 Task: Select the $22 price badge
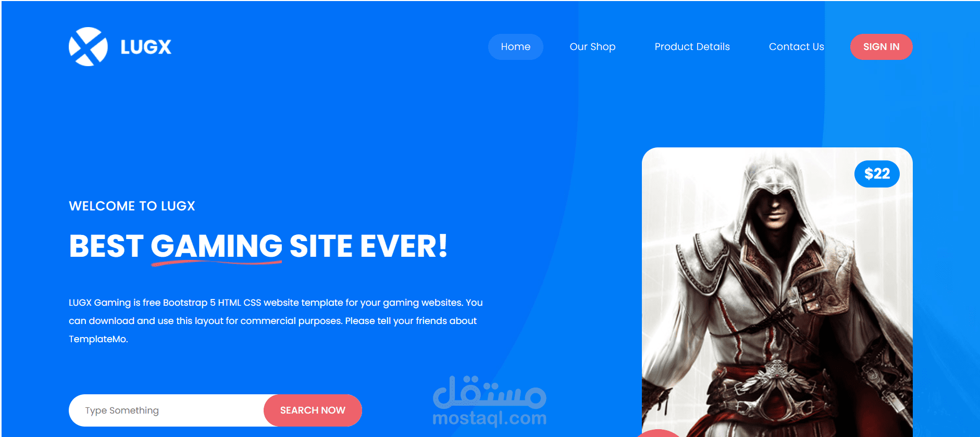pos(877,174)
